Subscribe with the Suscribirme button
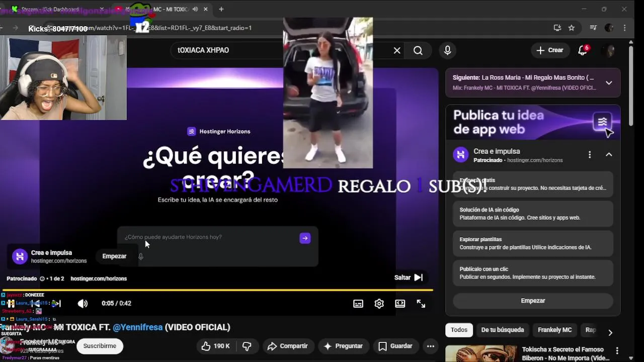Image resolution: width=644 pixels, height=362 pixels. point(100,346)
